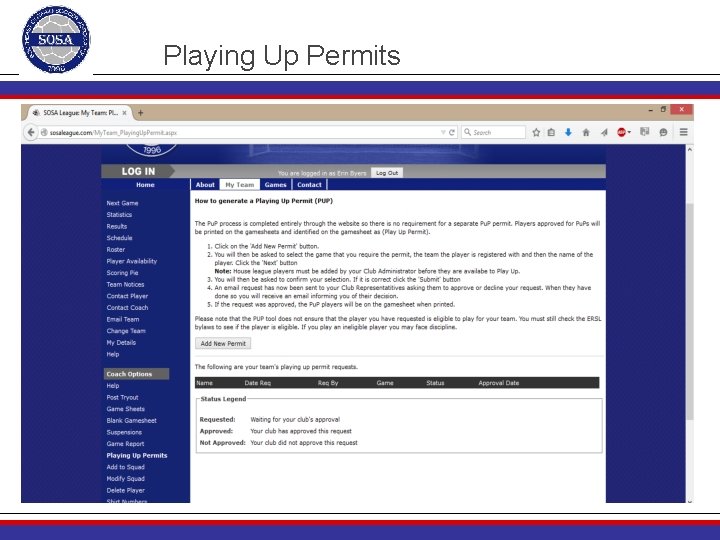Screen dimensions: 720x540
Task: Open Statistics sidebar link
Action: [119, 214]
